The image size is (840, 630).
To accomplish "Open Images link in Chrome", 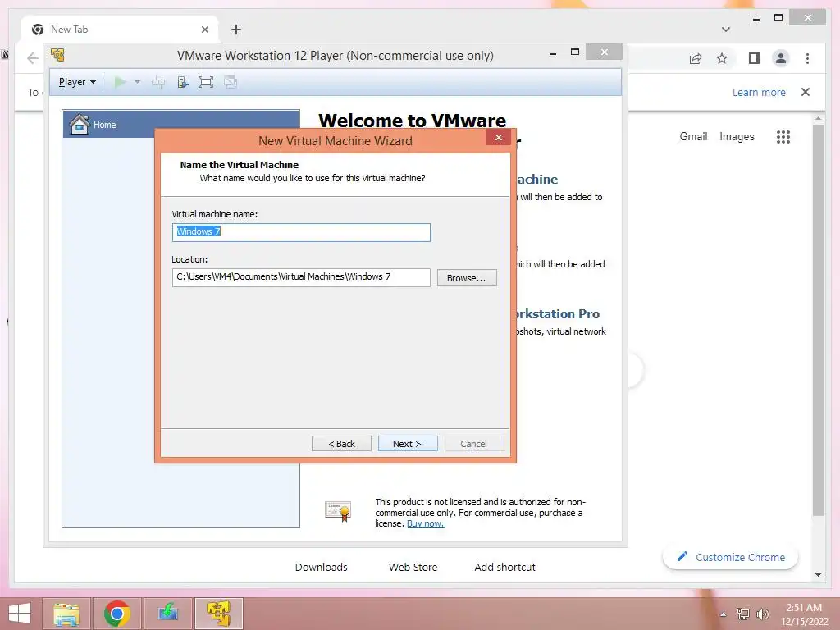I will coord(737,137).
